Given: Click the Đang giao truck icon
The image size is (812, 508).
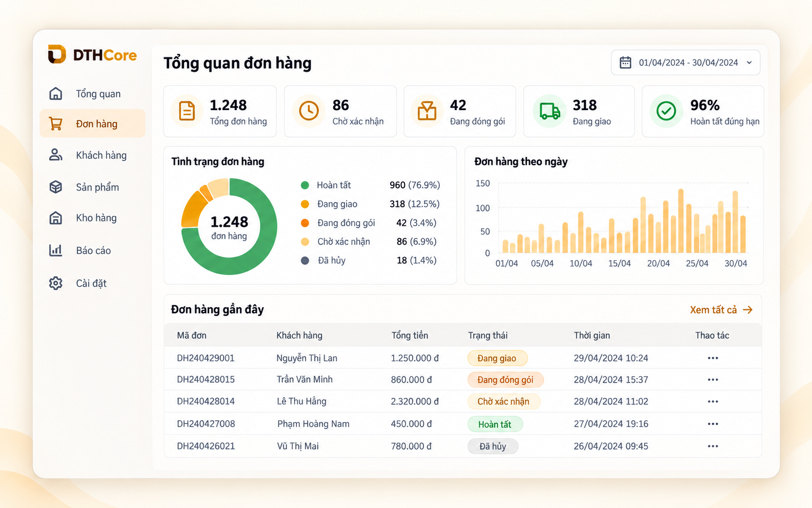Looking at the screenshot, I should [550, 111].
